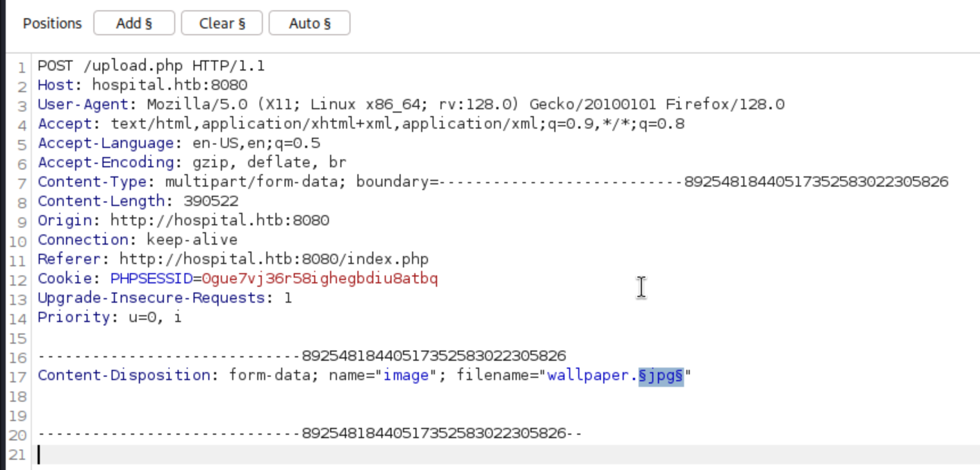Click the closing boundary on line 20
The image size is (980, 470).
(310, 434)
